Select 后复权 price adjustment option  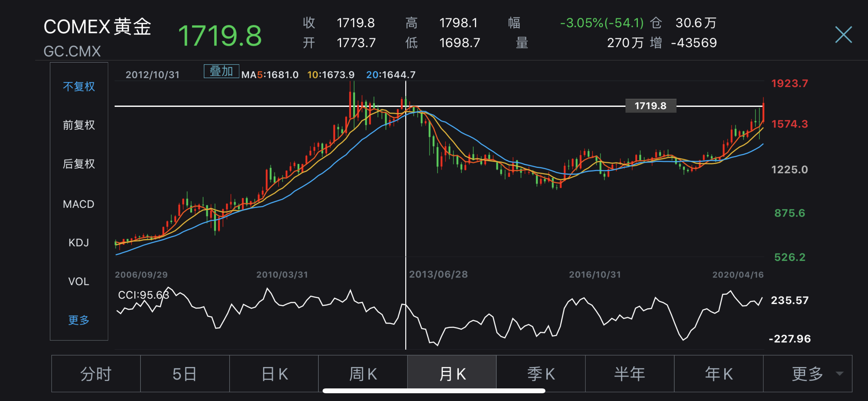click(x=79, y=164)
